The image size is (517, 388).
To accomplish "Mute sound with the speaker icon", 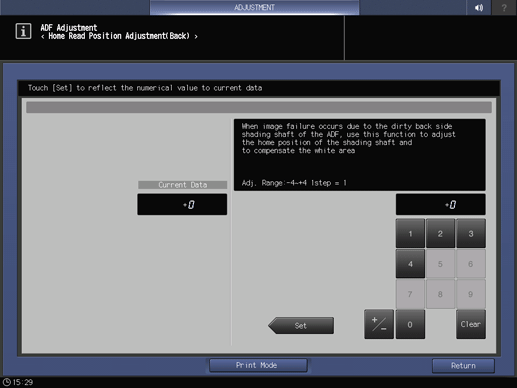I will click(479, 7).
